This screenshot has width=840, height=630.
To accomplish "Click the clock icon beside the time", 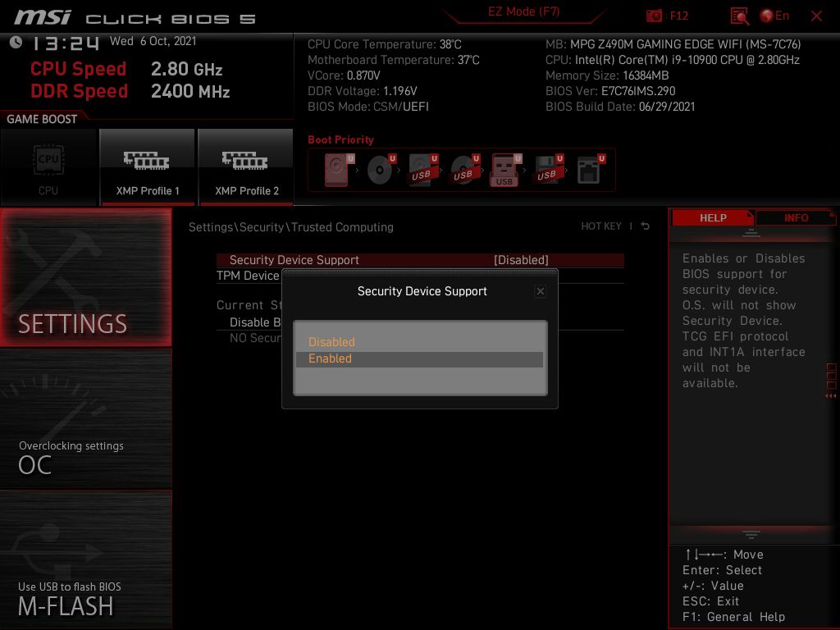I will tap(16, 42).
